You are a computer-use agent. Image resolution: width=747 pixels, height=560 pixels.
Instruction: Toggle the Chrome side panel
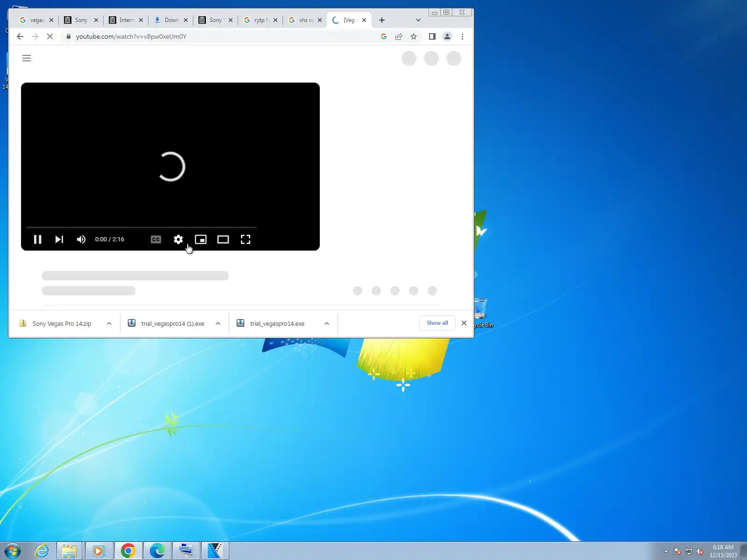(432, 36)
